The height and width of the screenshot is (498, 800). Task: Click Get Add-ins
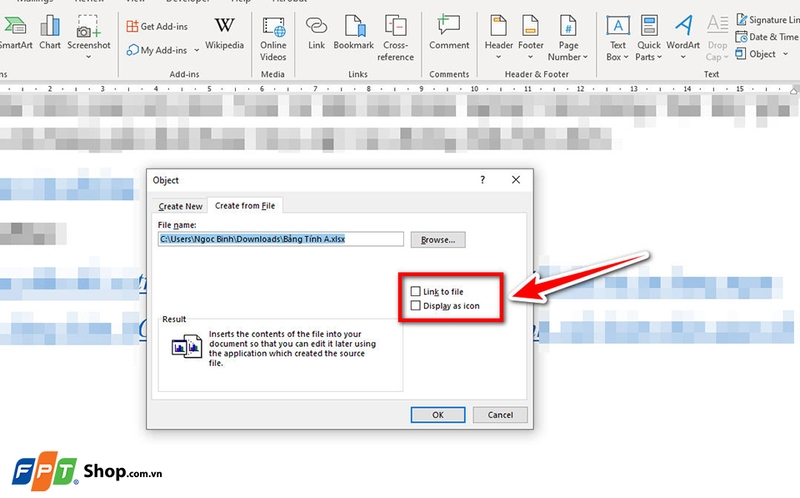pos(157,26)
